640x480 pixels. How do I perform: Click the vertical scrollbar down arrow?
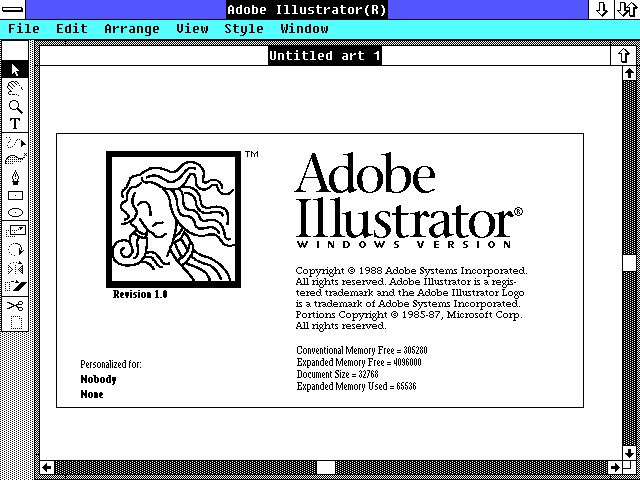tap(629, 452)
